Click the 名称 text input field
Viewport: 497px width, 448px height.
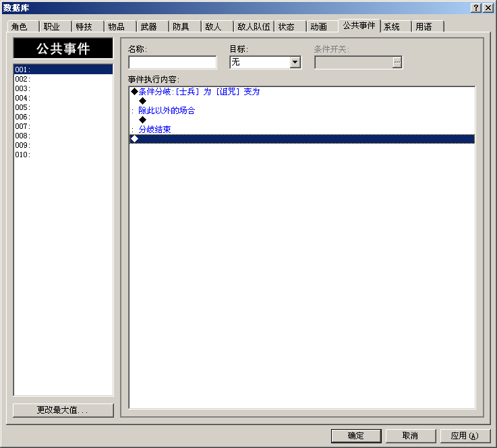(x=173, y=62)
